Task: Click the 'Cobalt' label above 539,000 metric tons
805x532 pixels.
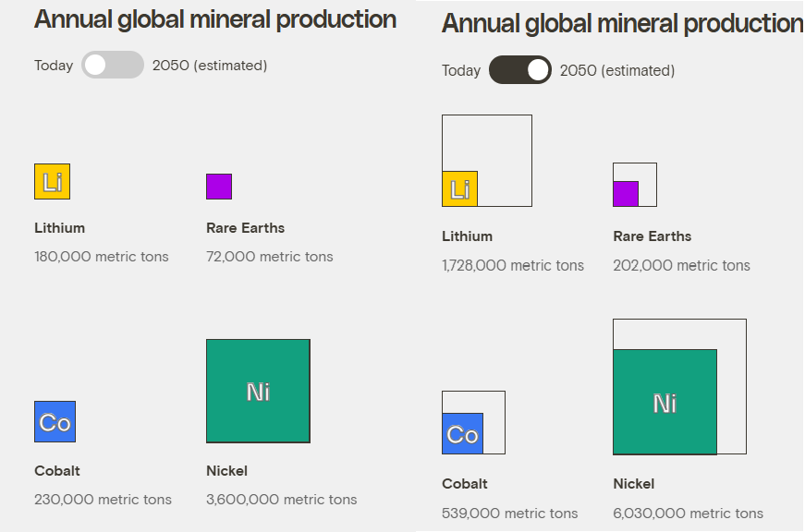Action: coord(465,484)
